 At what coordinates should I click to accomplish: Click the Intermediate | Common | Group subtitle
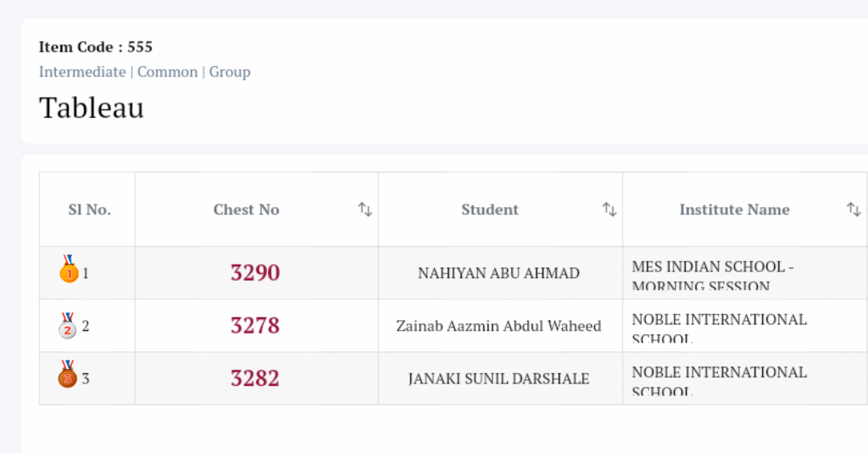[x=144, y=72]
